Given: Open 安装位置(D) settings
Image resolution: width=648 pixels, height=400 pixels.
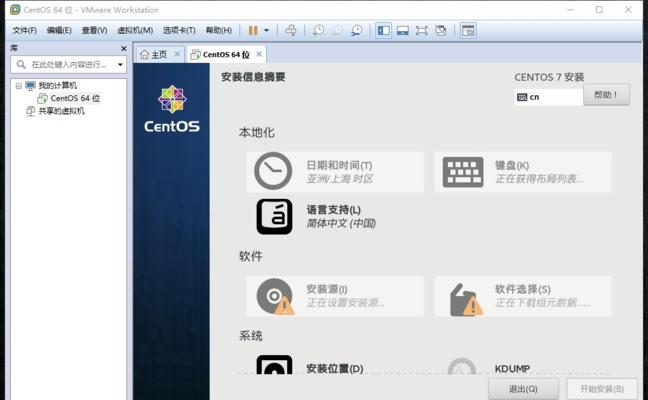Looking at the screenshot, I should click(x=335, y=365).
